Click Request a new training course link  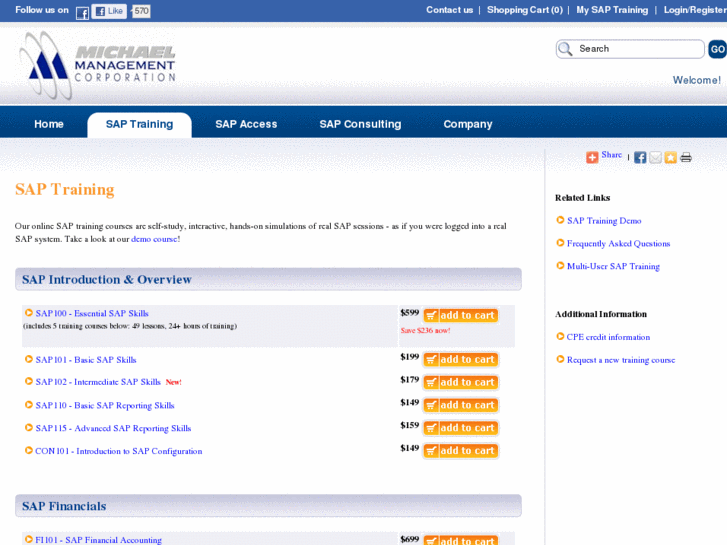(x=621, y=360)
